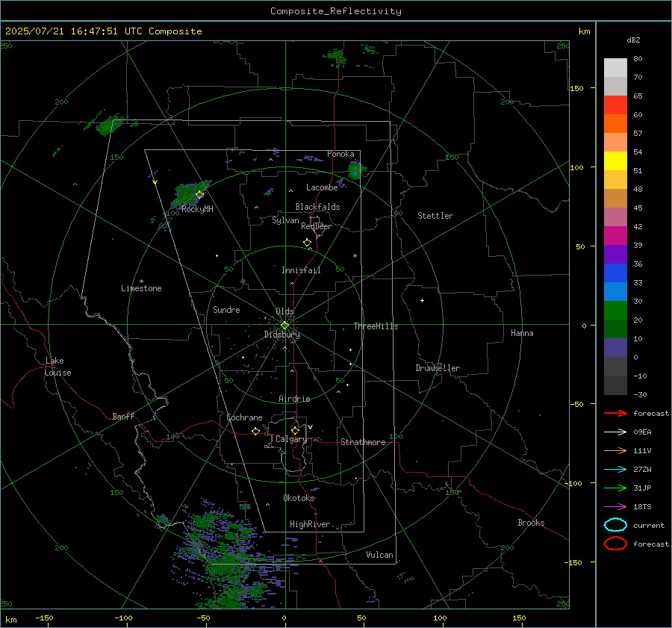Click the yellow diamond radar center at Didsbury
Image resolution: width=672 pixels, height=628 pixels.
(x=284, y=326)
